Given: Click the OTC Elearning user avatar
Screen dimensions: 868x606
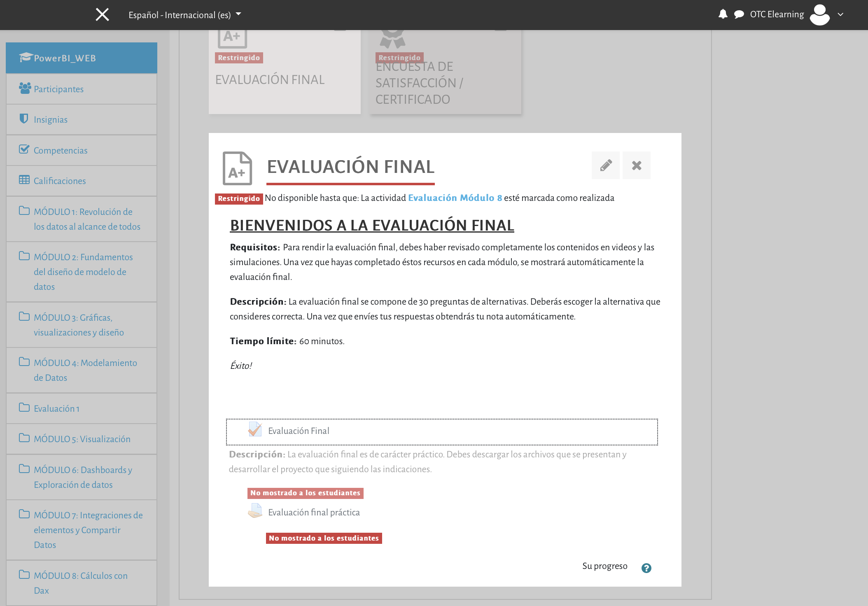Looking at the screenshot, I should (x=819, y=15).
